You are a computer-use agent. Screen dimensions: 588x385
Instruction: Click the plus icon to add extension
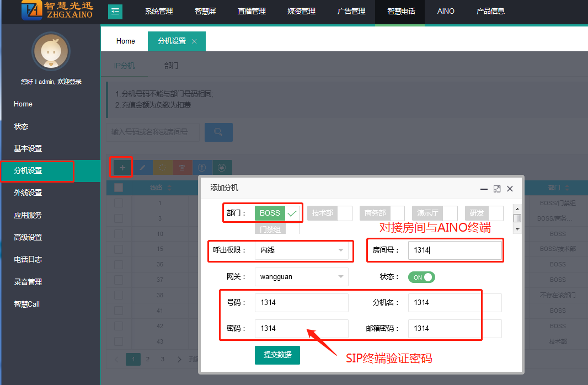(122, 168)
